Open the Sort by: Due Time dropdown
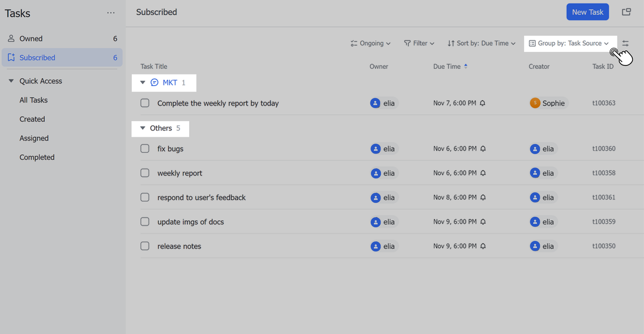 point(481,44)
